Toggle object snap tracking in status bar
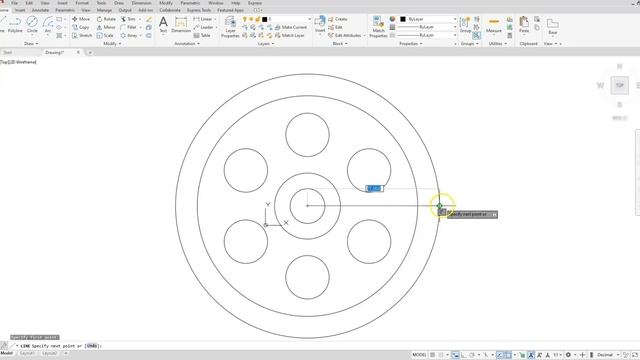The width and height of the screenshot is (640, 360). point(500,355)
